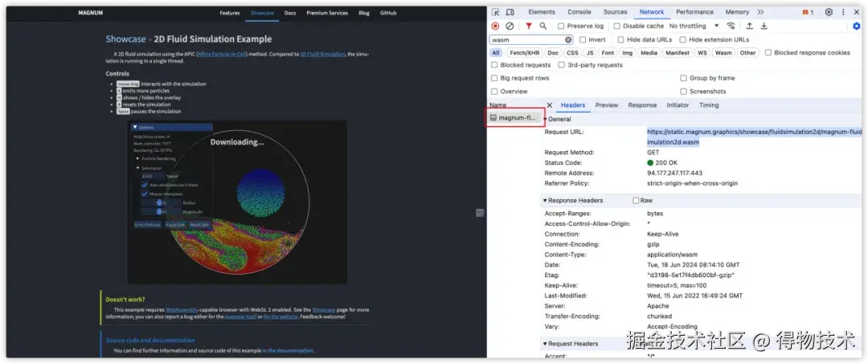Toggle Raw response headers checkbox

point(636,200)
